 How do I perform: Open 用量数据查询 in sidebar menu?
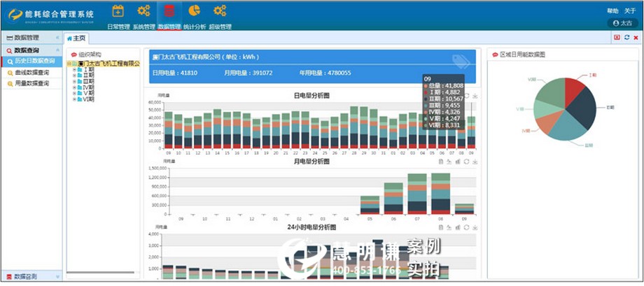point(31,83)
